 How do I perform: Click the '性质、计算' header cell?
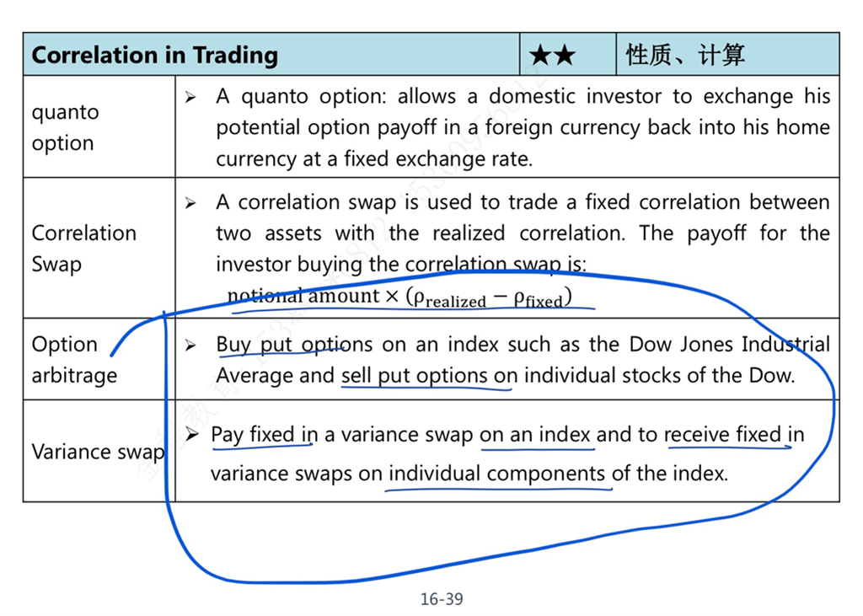pos(685,55)
